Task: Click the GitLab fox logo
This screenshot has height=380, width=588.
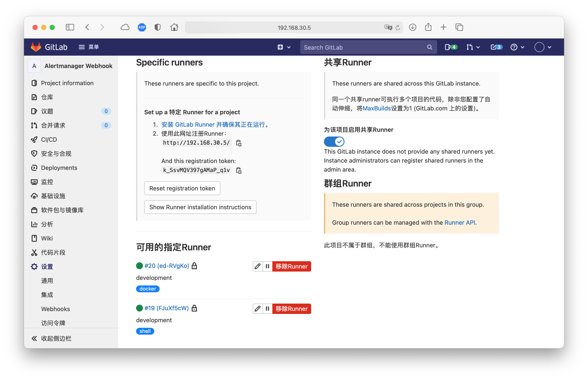Action: 36,47
